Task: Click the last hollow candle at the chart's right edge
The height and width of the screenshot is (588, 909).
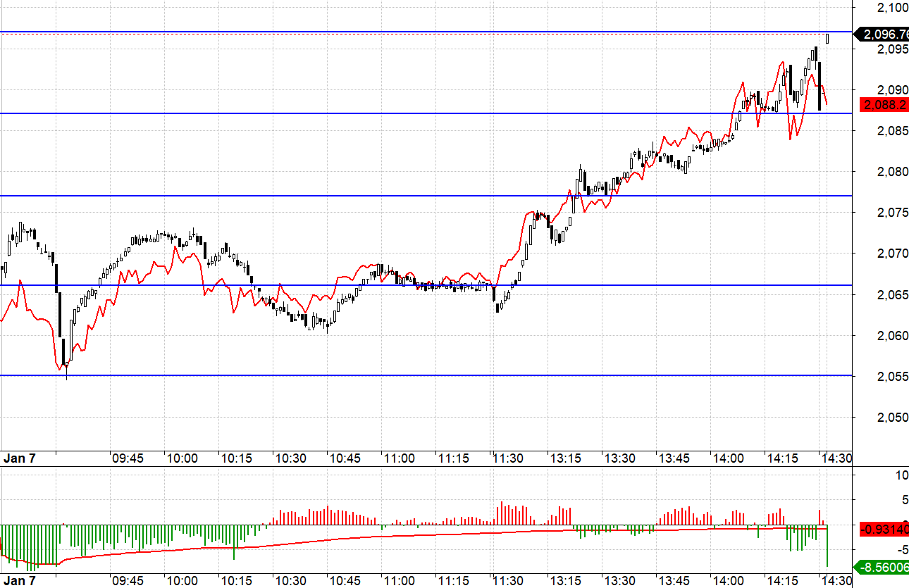Action: tap(827, 38)
